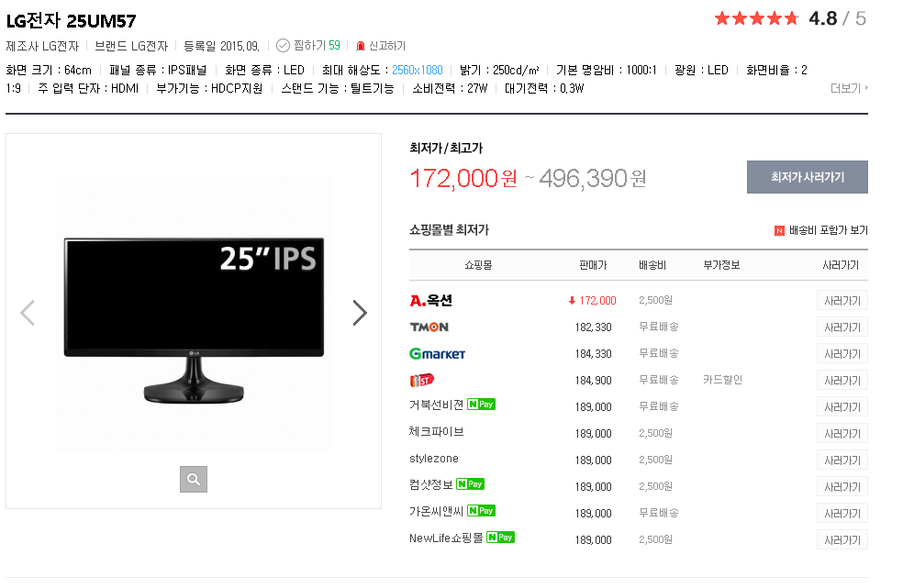
Task: Open the TMON shop logo
Action: click(x=429, y=327)
